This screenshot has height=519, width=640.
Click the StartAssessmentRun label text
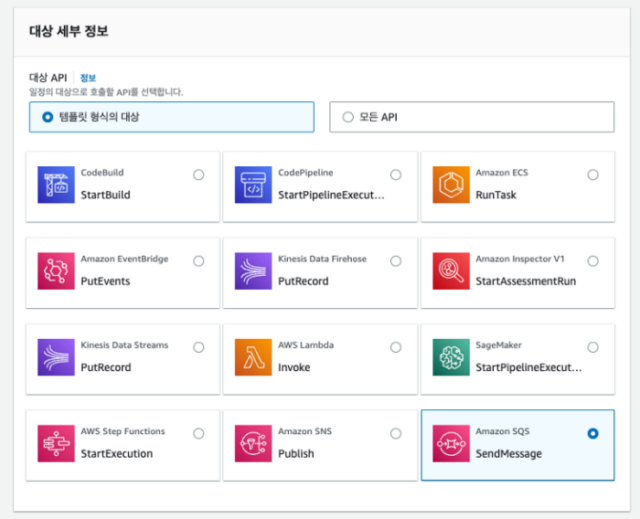(526, 281)
